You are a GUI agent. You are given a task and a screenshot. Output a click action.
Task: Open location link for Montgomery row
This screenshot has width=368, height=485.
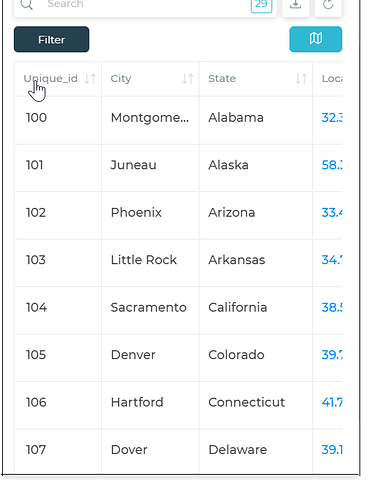tap(332, 118)
